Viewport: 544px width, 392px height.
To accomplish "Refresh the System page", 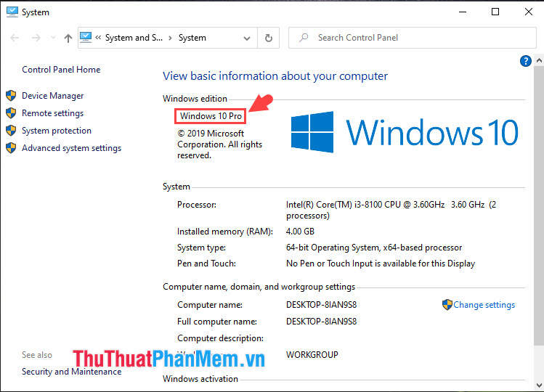I will click(269, 38).
